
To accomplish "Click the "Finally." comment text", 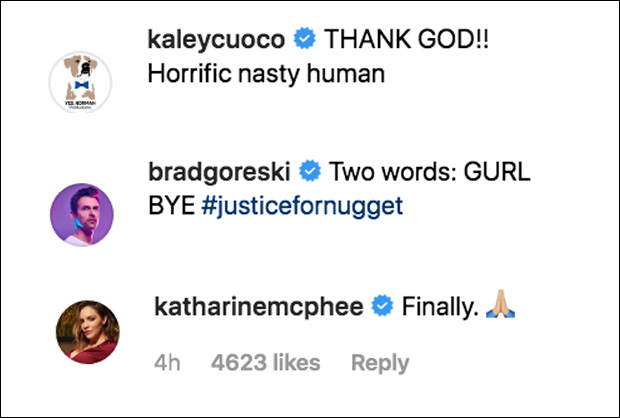I will [x=437, y=307].
